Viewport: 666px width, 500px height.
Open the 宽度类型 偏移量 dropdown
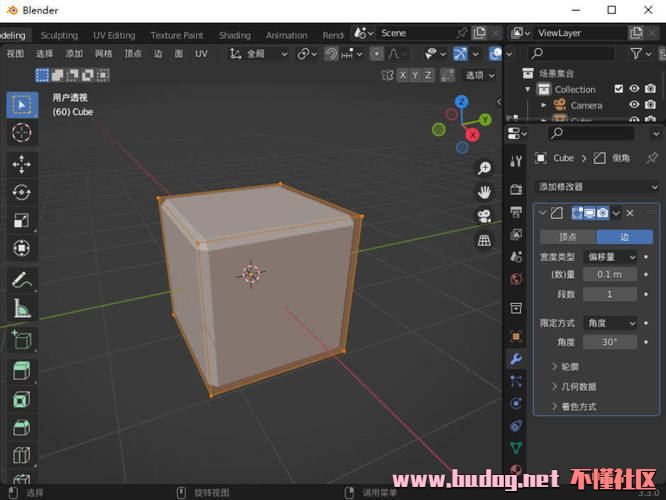610,257
